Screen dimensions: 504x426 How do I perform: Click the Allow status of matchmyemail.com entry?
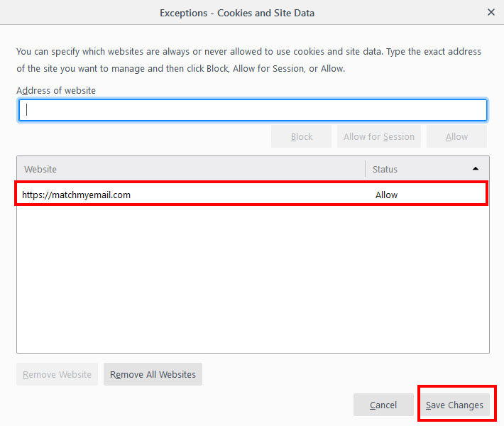click(x=387, y=195)
